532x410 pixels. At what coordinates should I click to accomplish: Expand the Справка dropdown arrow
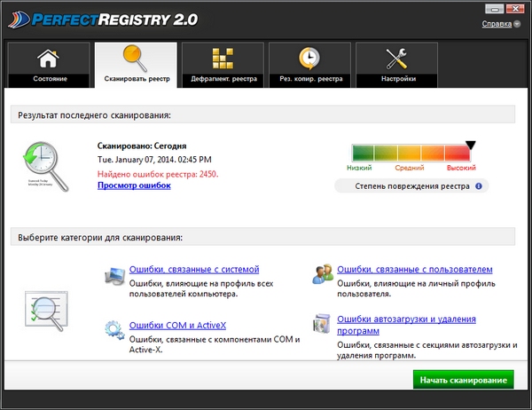[518, 25]
